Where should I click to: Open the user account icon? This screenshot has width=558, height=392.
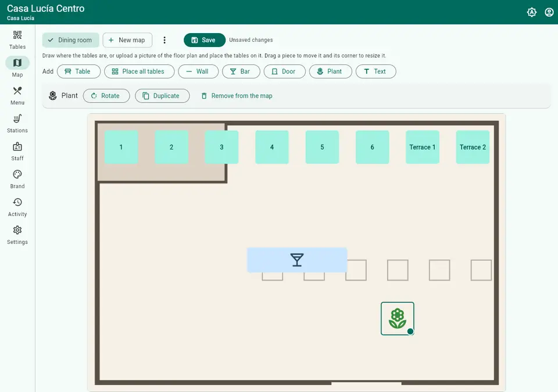tap(549, 12)
